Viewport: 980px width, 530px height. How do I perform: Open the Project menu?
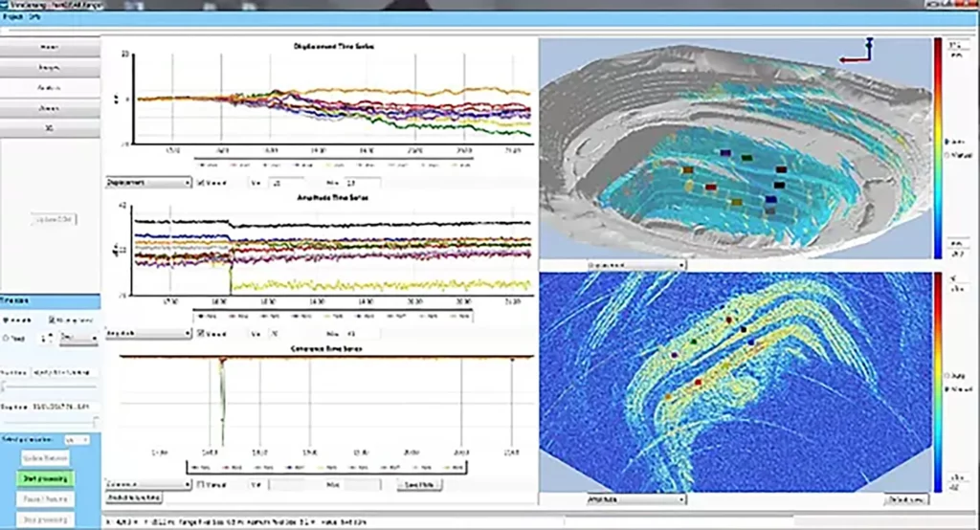click(x=12, y=17)
